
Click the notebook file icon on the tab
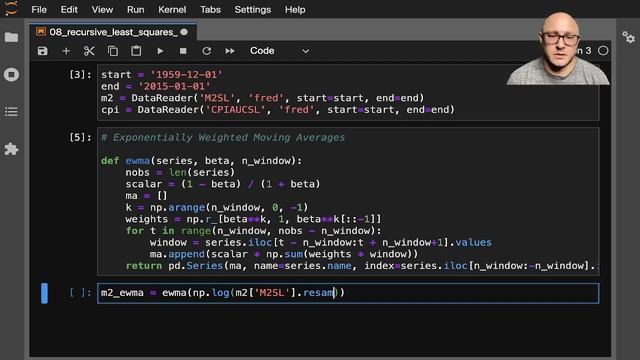(41, 31)
